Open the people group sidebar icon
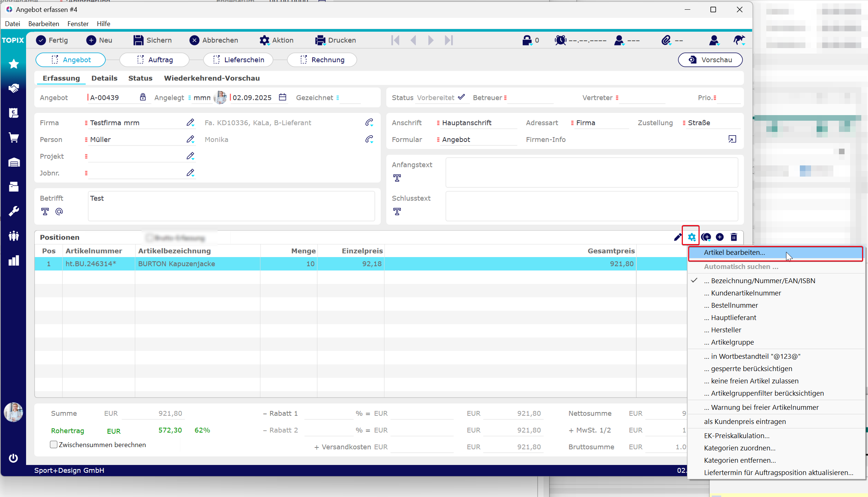Viewport: 868px width, 497px height. click(14, 236)
